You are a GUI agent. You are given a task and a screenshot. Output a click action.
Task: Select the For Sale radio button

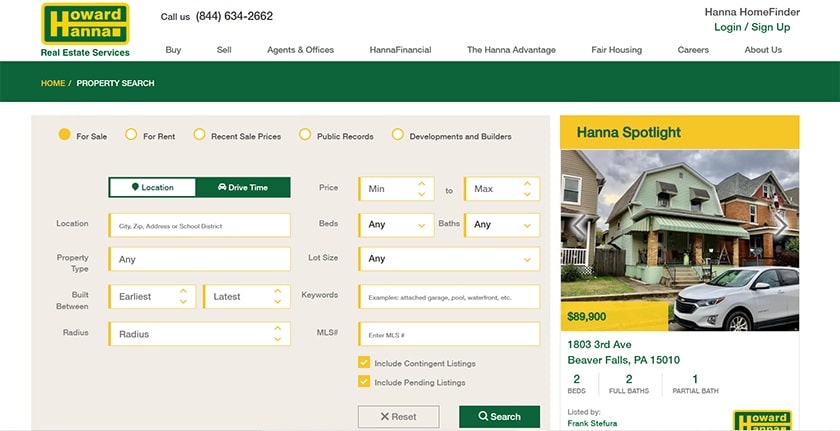click(x=64, y=134)
